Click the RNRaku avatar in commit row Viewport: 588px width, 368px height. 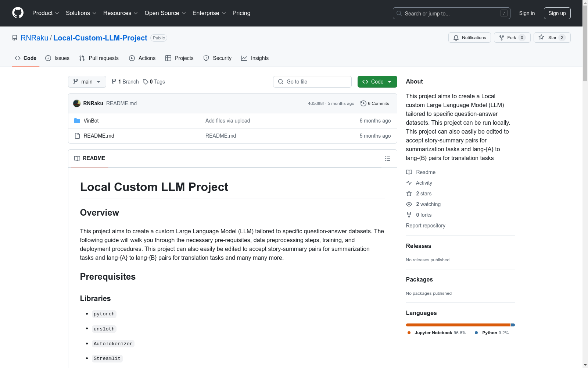[77, 103]
